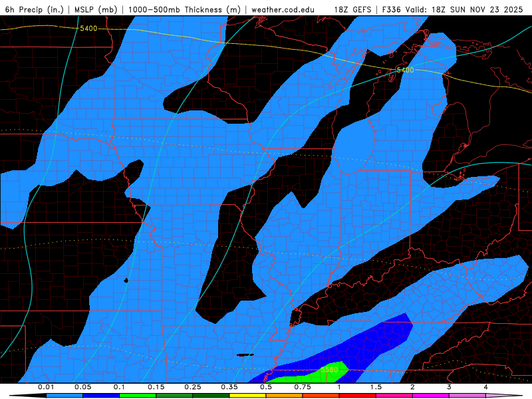Click the magenta 2 inch legend swatch
Screen dimensions: 532x399
click(431, 396)
